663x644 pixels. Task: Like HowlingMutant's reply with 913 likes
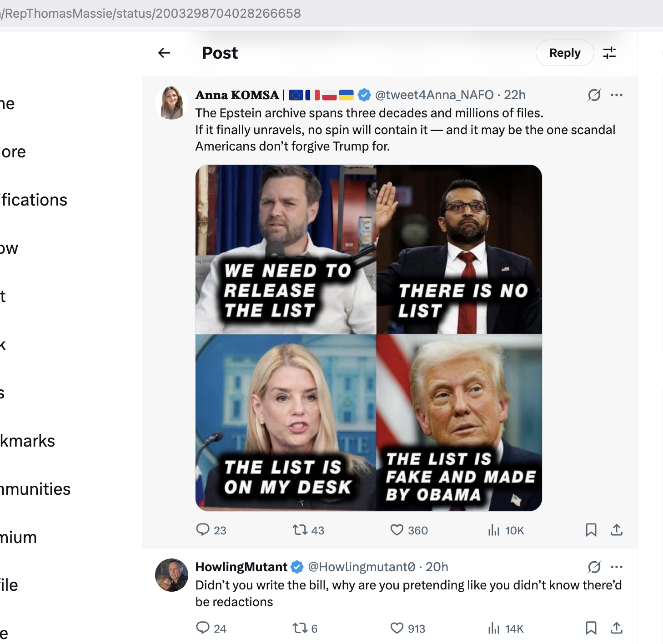pyautogui.click(x=408, y=628)
